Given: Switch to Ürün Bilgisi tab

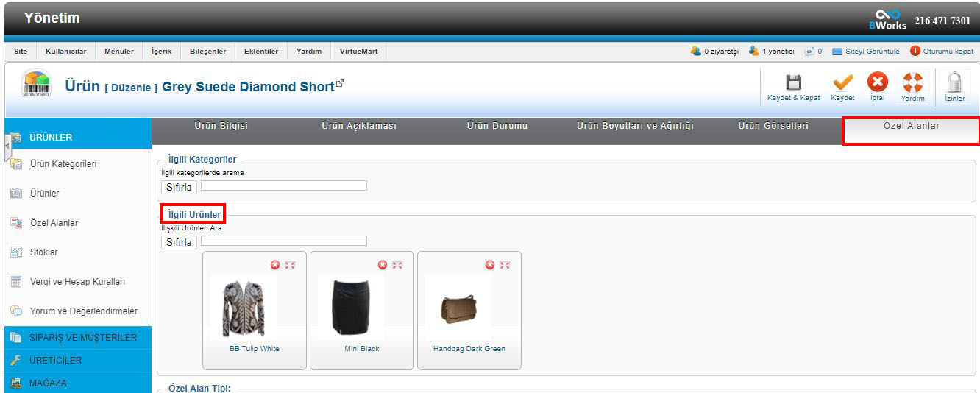Looking at the screenshot, I should point(221,126).
